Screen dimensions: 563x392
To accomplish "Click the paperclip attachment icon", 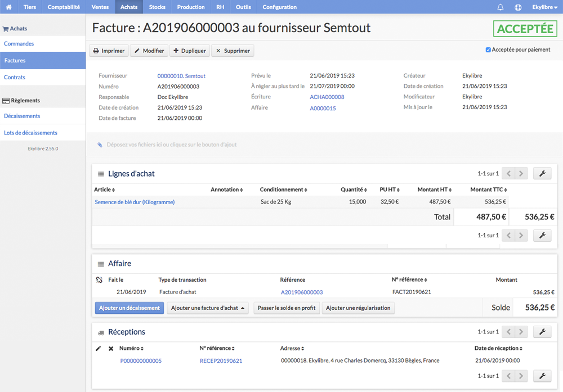I will [x=100, y=145].
